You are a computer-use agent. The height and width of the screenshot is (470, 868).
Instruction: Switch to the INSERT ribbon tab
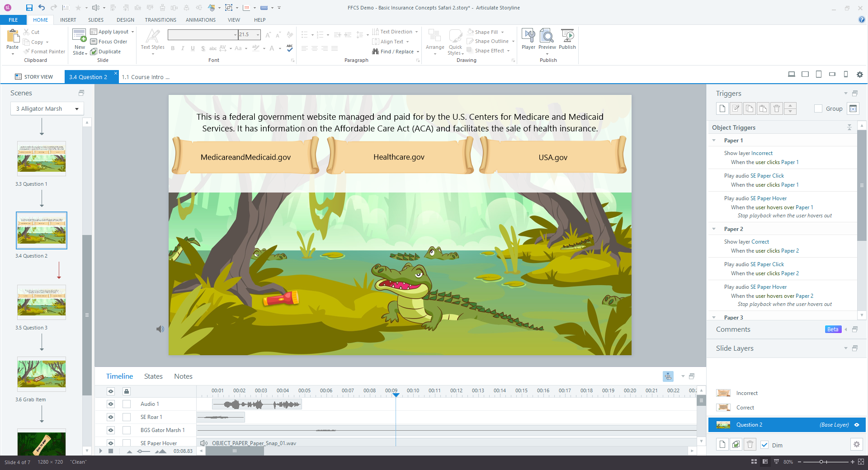(x=68, y=20)
